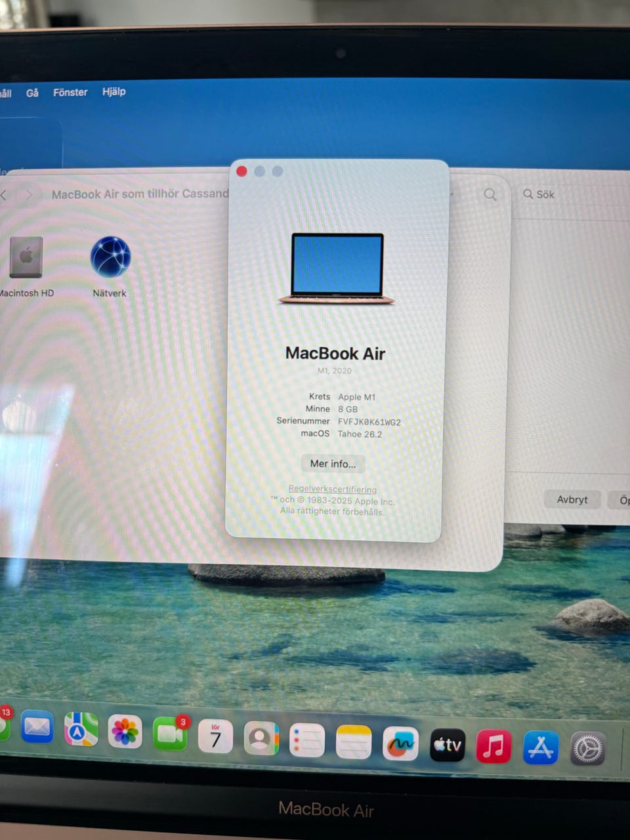Viewport: 630px width, 840px height.
Task: Go forward with the Finder chevron
Action: point(29,195)
